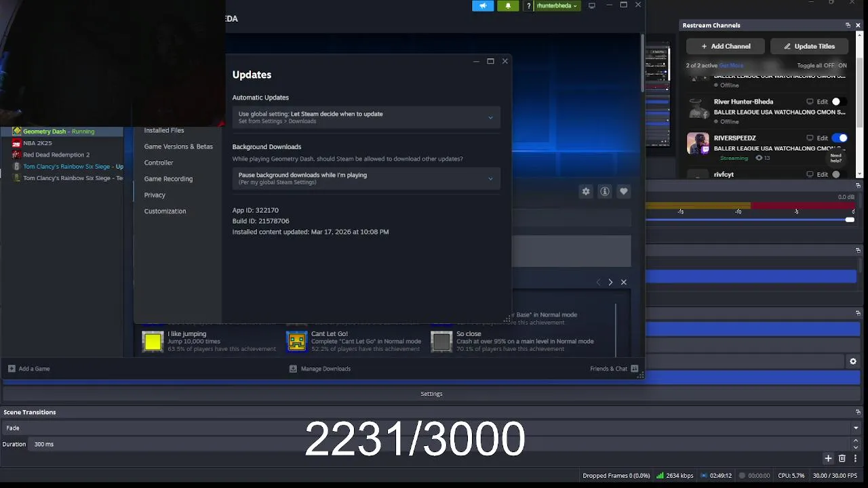Click chat icon beside RIVERSPEEDZ Edit
This screenshot has width=868, height=488.
click(810, 138)
